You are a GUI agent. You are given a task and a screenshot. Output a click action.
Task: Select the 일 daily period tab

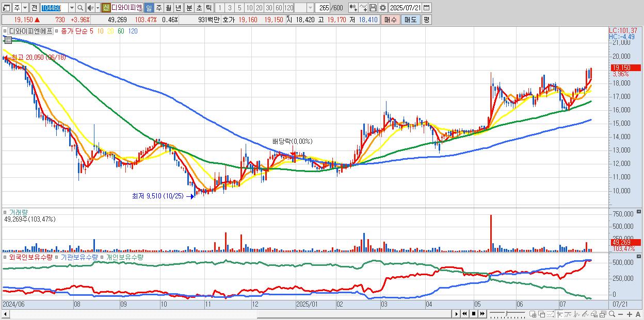[x=149, y=8]
